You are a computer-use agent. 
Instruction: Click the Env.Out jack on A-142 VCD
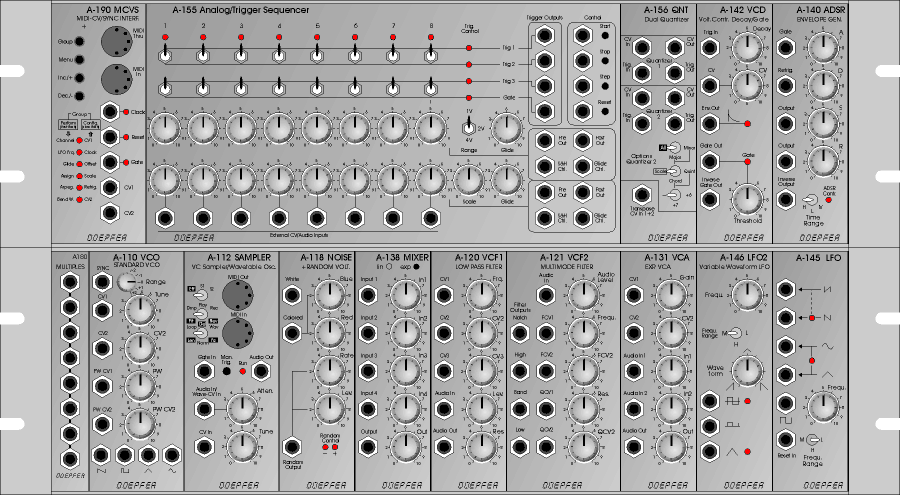[709, 123]
